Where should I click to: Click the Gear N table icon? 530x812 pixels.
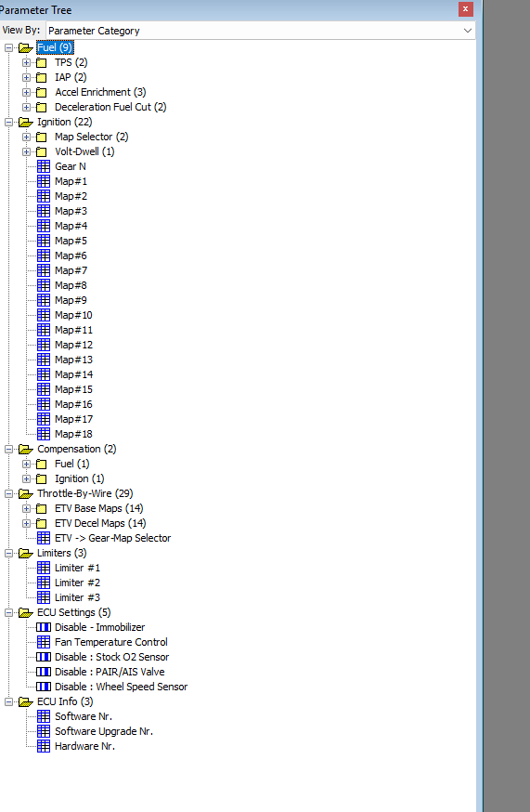44,166
